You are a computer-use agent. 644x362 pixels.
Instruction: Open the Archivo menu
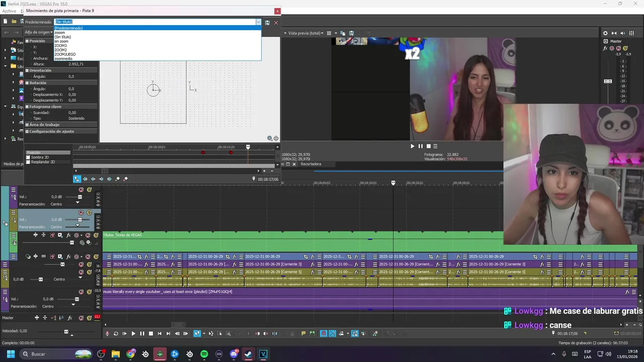click(9, 11)
